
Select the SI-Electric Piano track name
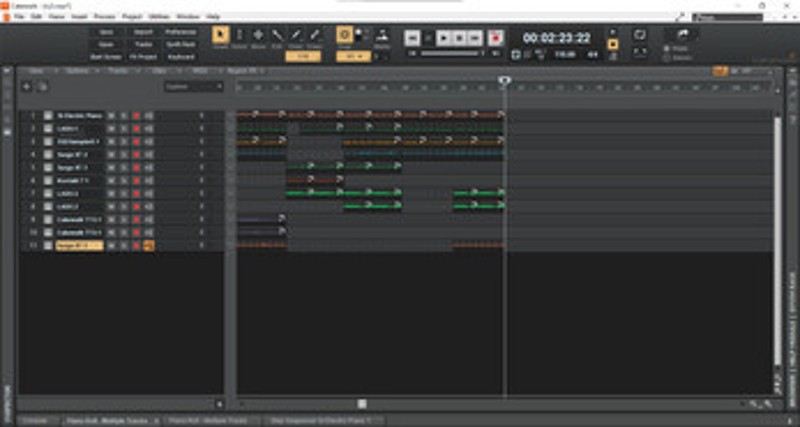(x=80, y=116)
